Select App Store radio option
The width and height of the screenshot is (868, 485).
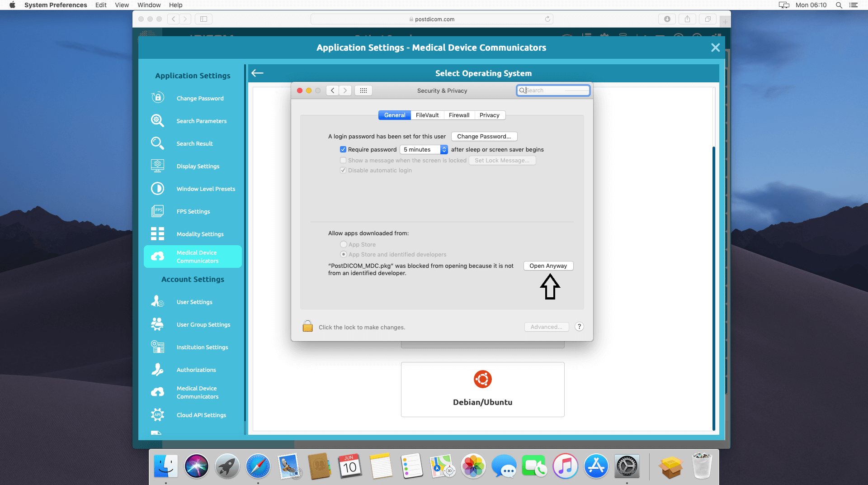344,244
